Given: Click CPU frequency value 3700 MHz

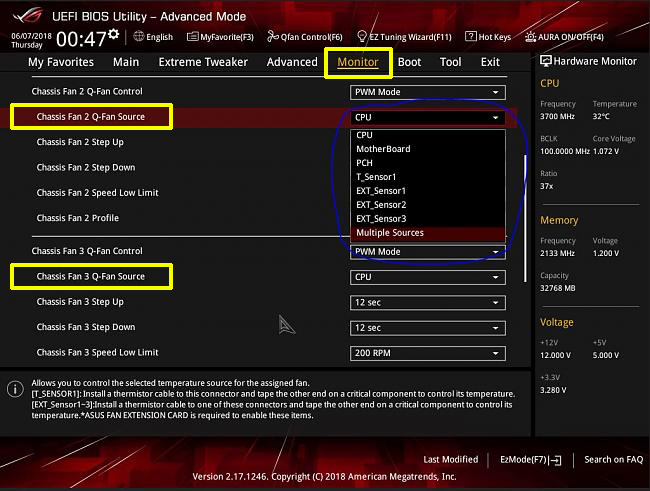Looking at the screenshot, I should pyautogui.click(x=557, y=117).
